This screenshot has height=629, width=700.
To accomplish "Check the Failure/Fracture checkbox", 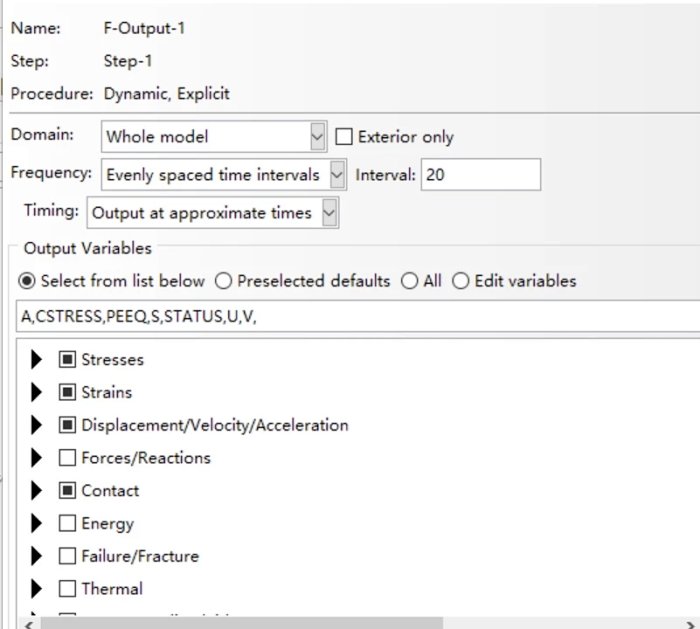I will pyautogui.click(x=67, y=556).
